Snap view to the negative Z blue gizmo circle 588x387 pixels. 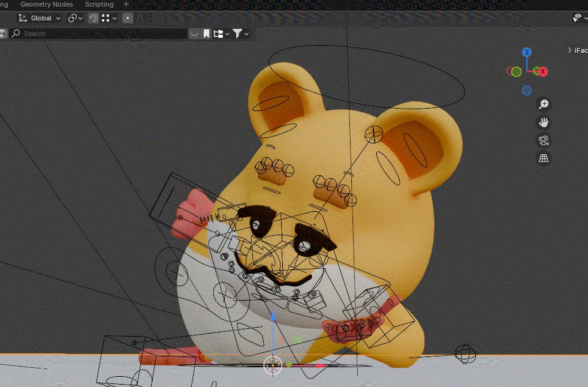click(x=527, y=91)
